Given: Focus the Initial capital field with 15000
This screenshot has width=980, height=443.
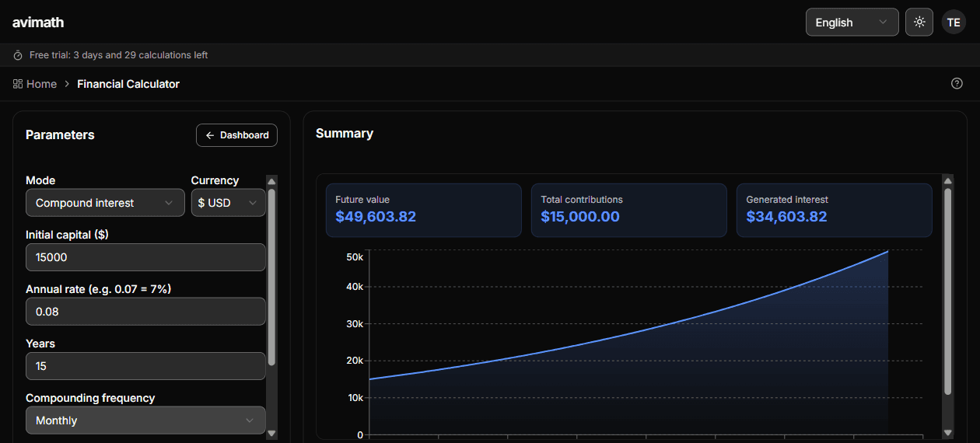Looking at the screenshot, I should (145, 257).
